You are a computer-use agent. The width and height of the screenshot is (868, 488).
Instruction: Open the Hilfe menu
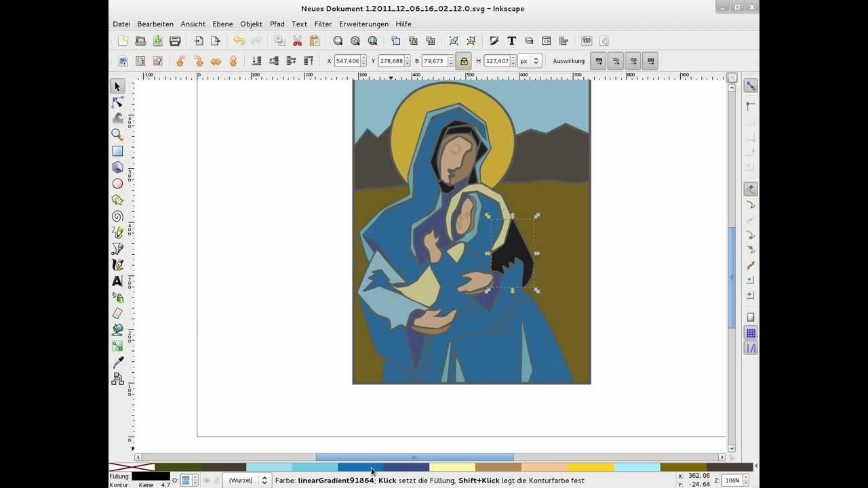(403, 24)
